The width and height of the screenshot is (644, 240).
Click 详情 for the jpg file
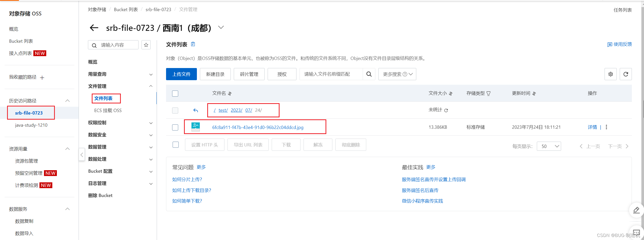point(592,127)
